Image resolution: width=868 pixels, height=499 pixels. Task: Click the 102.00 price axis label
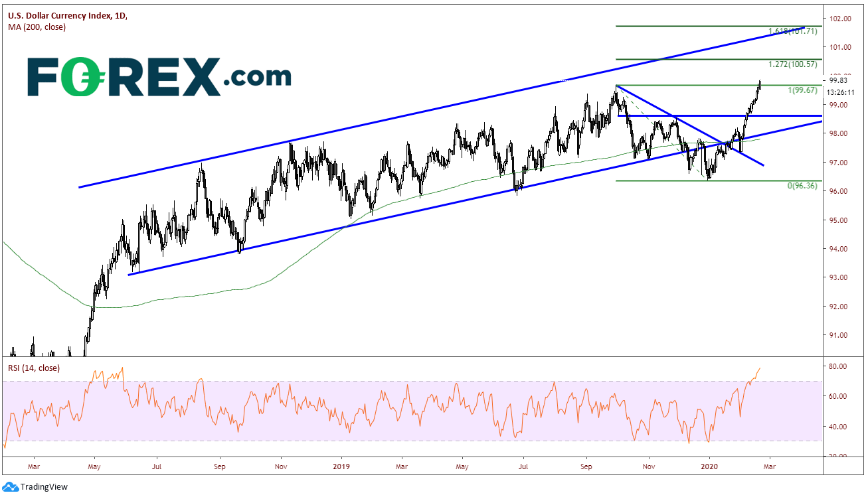pyautogui.click(x=839, y=19)
